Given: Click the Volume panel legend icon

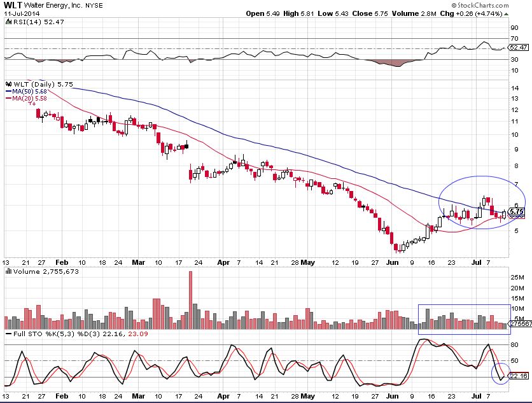Looking at the screenshot, I should pyautogui.click(x=8, y=271).
